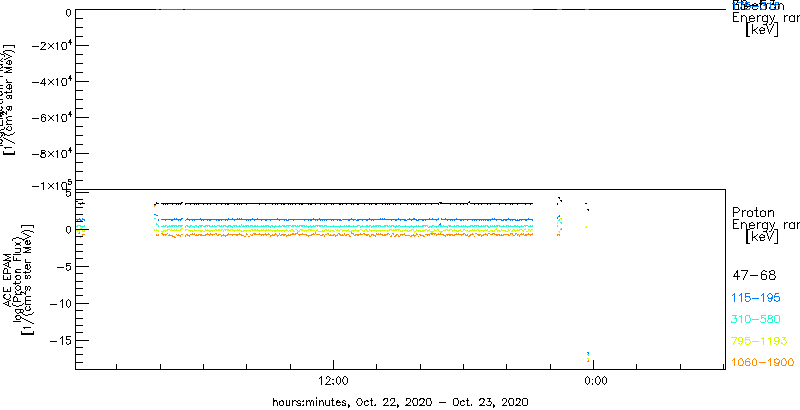Click the Proton legend heading
The height and width of the screenshot is (410, 800).
tap(754, 212)
